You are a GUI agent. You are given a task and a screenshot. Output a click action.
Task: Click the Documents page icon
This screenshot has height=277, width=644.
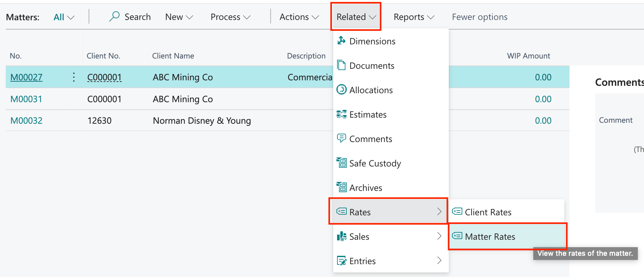coord(341,65)
